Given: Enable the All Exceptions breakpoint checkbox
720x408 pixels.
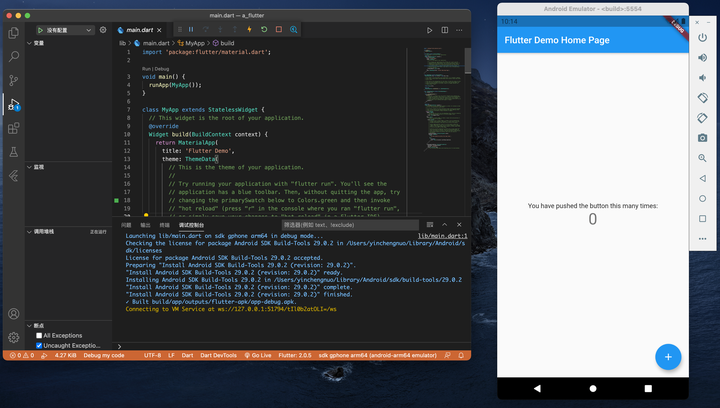Looking at the screenshot, I should pos(39,335).
